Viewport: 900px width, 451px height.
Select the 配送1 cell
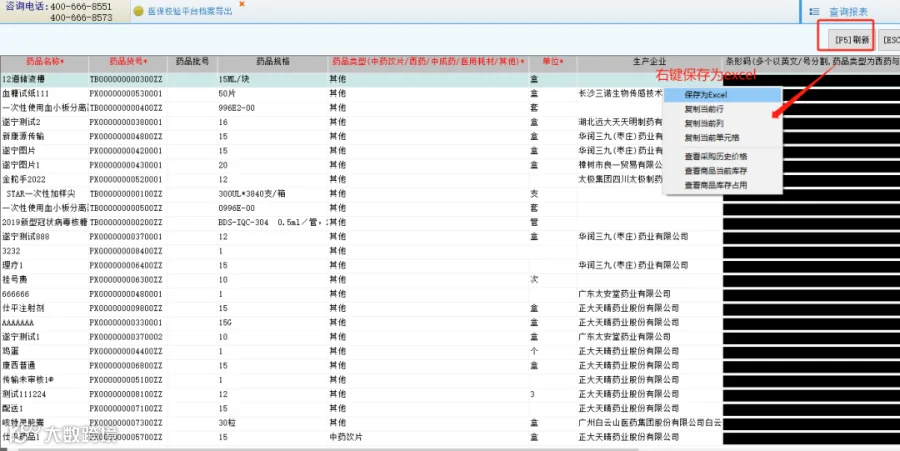(44, 409)
